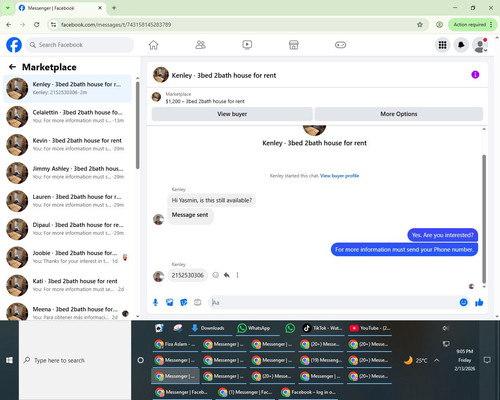The width and height of the screenshot is (500, 400).
Task: React to 2152530306 message
Action: tap(216, 275)
